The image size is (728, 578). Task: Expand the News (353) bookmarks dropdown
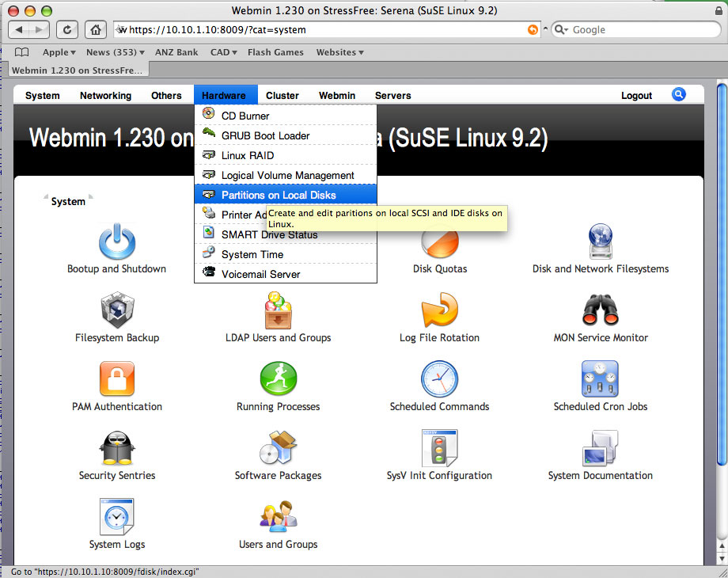[x=116, y=52]
